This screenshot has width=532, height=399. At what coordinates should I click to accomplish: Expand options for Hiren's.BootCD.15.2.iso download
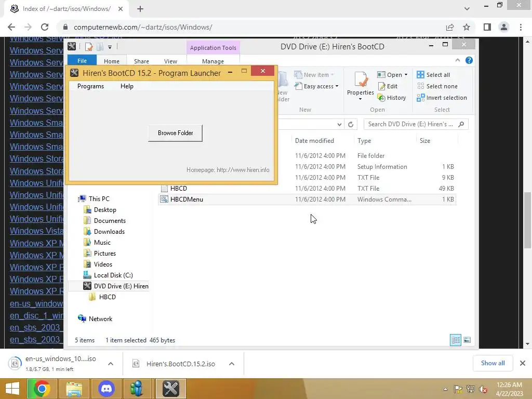click(232, 364)
